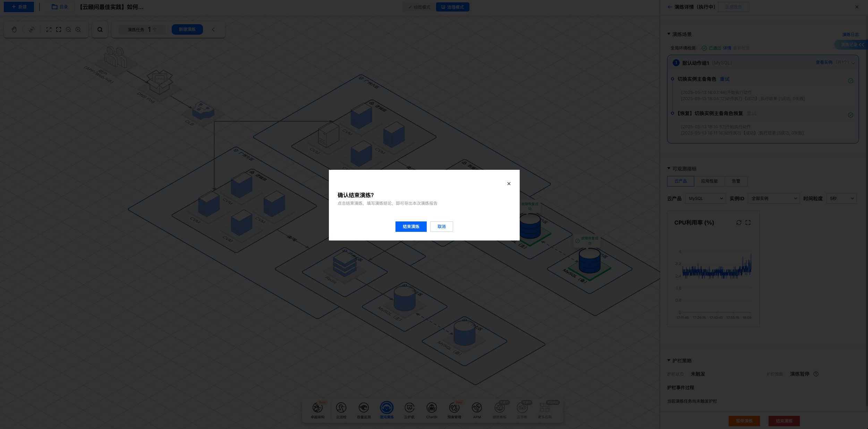Open 容量监测 fish icon in dock

(x=364, y=408)
